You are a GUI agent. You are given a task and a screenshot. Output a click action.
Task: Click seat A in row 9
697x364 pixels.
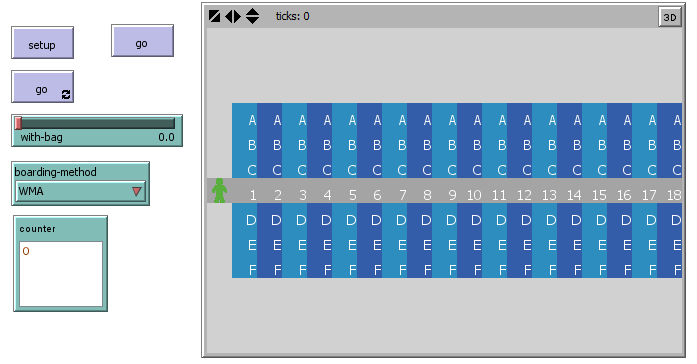(x=452, y=120)
